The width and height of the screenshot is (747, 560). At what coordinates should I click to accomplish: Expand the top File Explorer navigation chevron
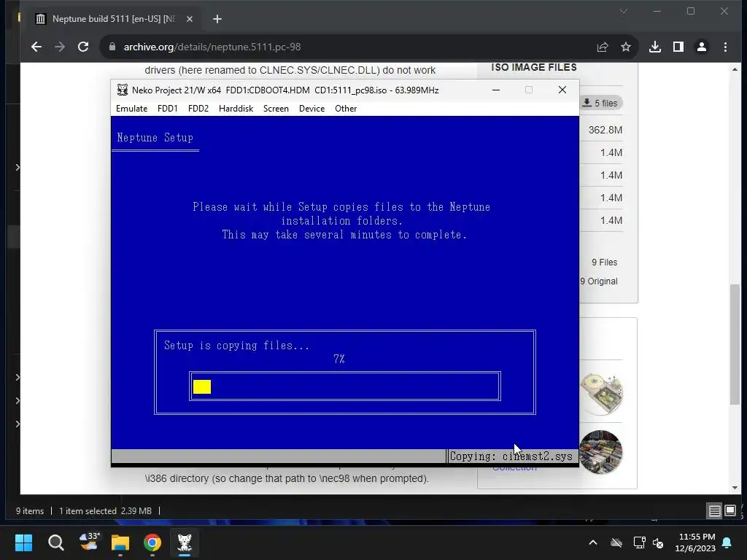click(18, 167)
